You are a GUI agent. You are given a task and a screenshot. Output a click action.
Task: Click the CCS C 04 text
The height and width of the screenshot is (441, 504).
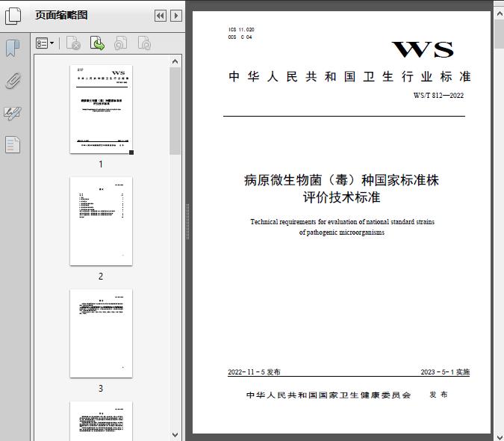[x=240, y=37]
